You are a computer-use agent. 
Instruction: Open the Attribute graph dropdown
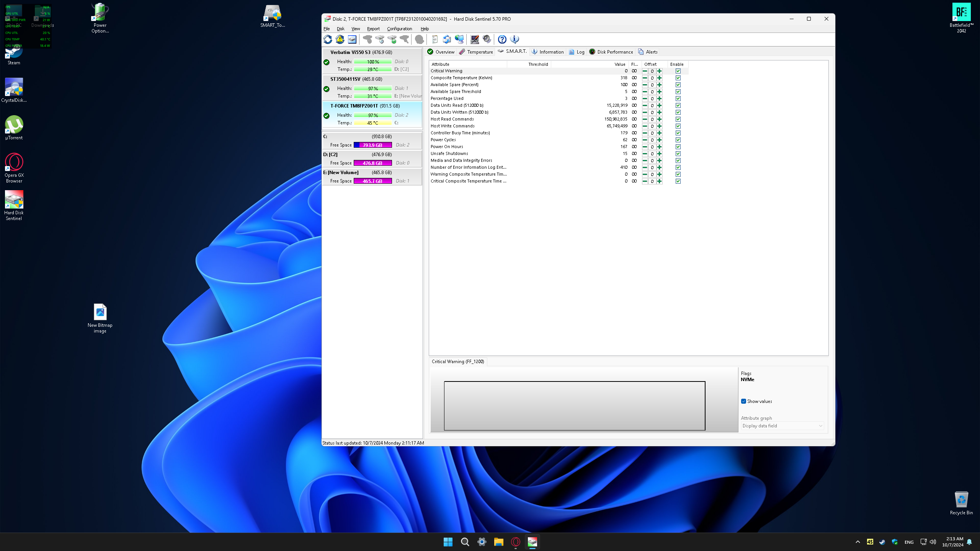pyautogui.click(x=782, y=426)
